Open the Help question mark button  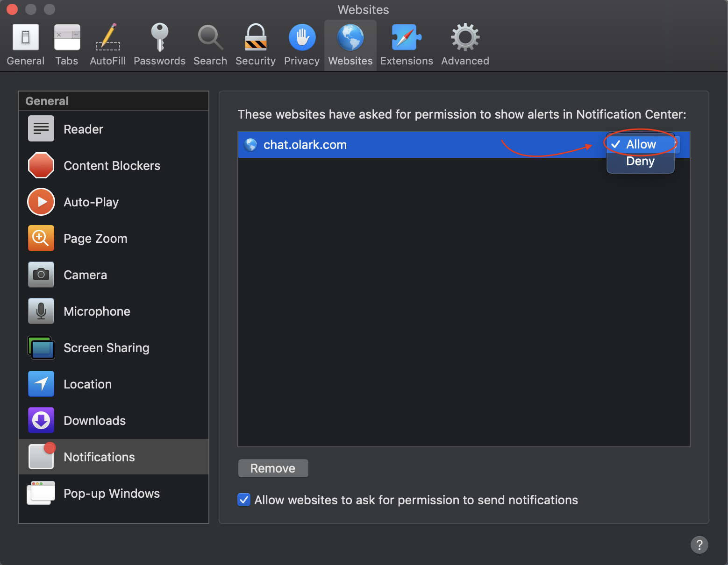coord(699,544)
